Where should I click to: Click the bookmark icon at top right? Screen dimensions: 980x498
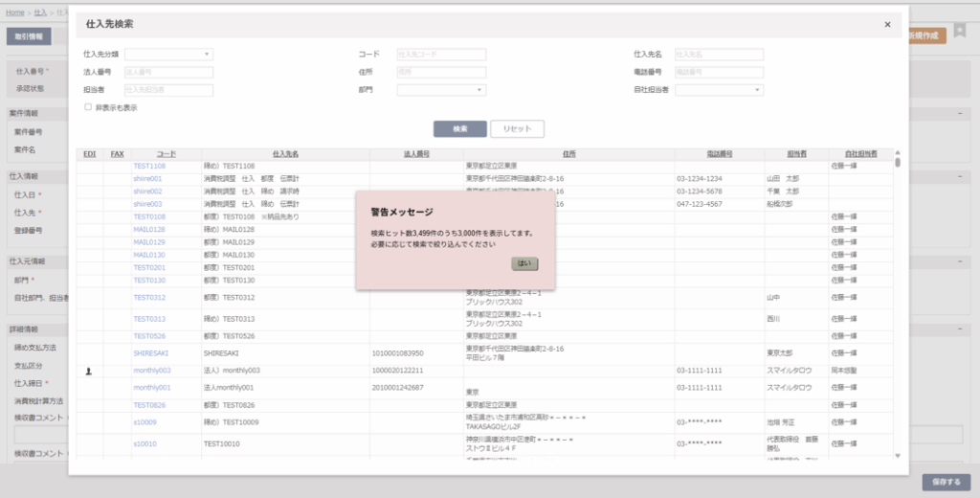(960, 32)
